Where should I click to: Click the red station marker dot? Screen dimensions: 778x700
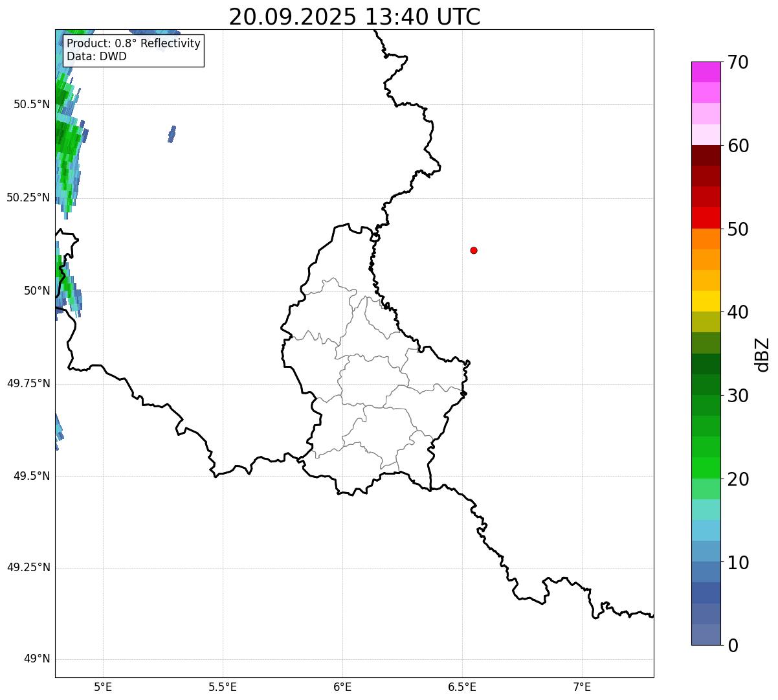[474, 250]
